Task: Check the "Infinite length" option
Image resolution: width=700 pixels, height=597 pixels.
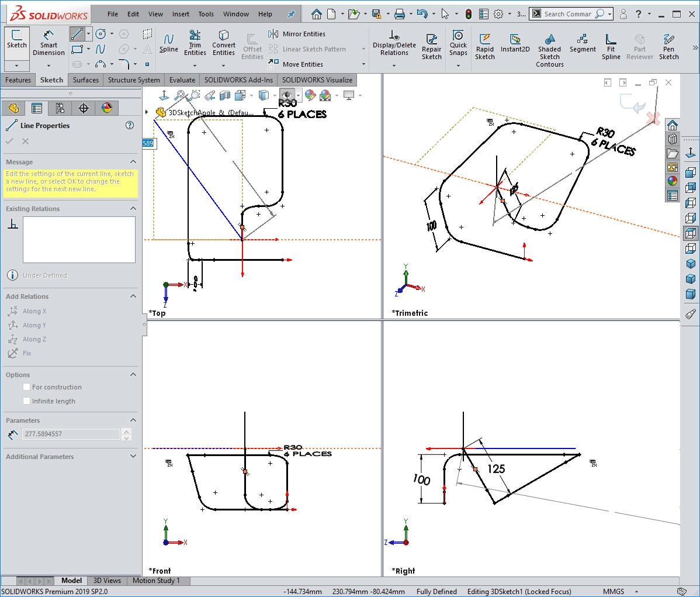Action: click(x=26, y=401)
